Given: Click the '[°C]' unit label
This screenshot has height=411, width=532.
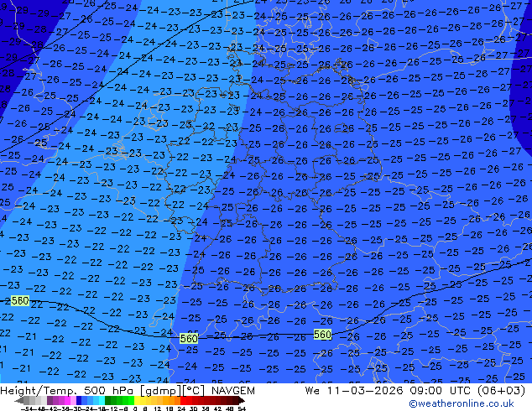Looking at the screenshot, I should (x=193, y=391).
